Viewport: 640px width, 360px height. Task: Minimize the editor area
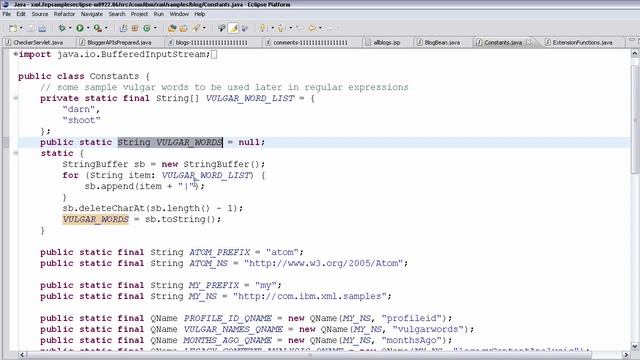tap(632, 40)
